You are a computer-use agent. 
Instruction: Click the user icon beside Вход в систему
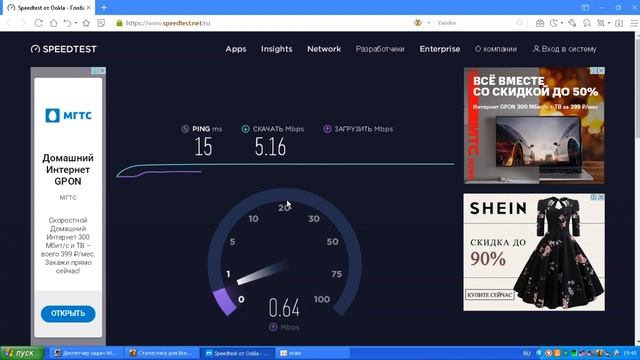click(536, 49)
